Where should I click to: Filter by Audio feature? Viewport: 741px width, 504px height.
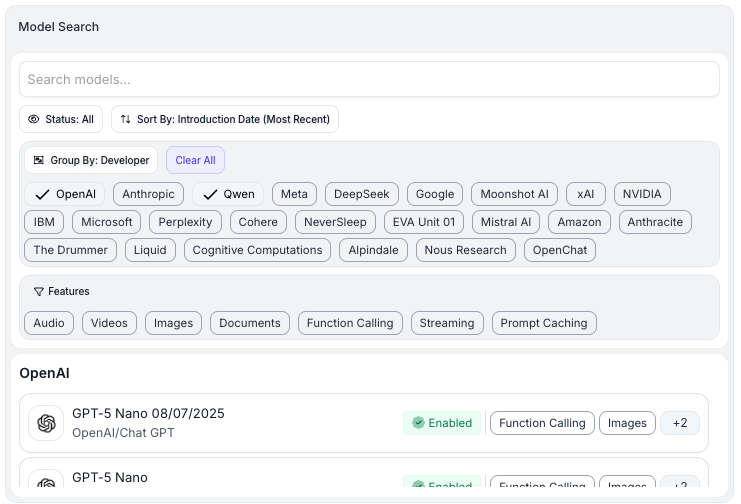[x=49, y=323]
